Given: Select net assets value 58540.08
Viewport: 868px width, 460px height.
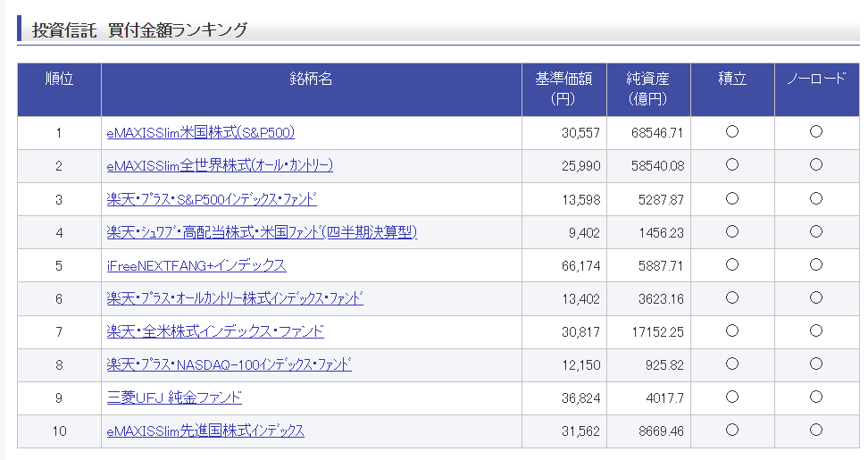Looking at the screenshot, I should pos(657,166).
